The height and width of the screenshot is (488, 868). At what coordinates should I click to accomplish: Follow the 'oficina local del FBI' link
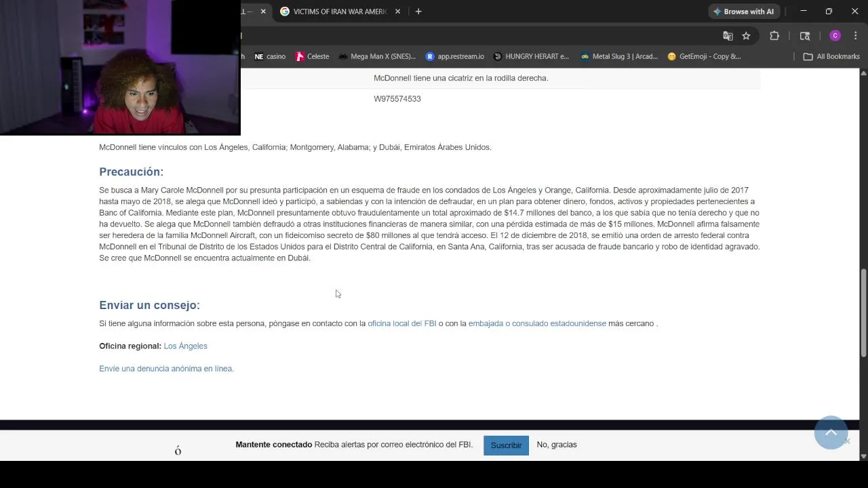coord(401,323)
